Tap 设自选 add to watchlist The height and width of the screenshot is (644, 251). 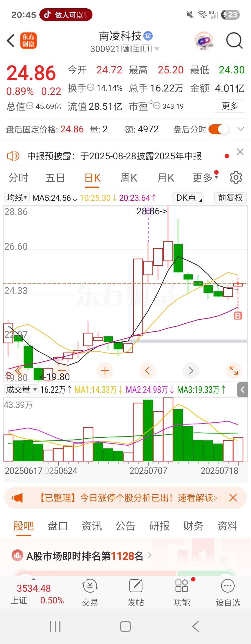click(x=228, y=592)
